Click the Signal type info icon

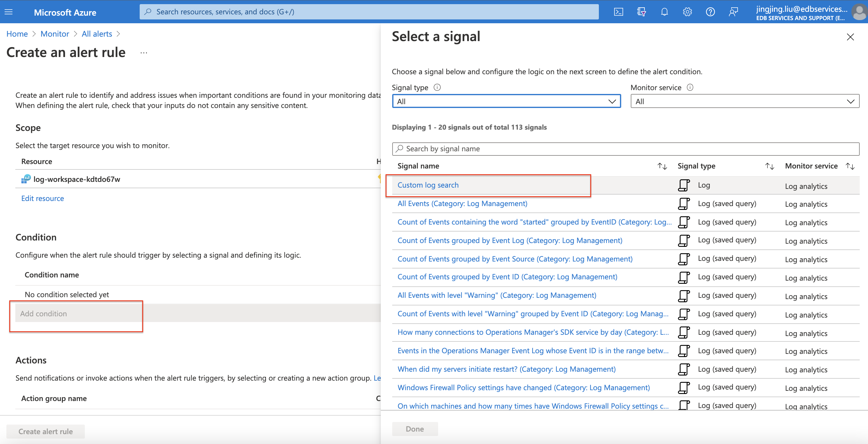tap(437, 88)
